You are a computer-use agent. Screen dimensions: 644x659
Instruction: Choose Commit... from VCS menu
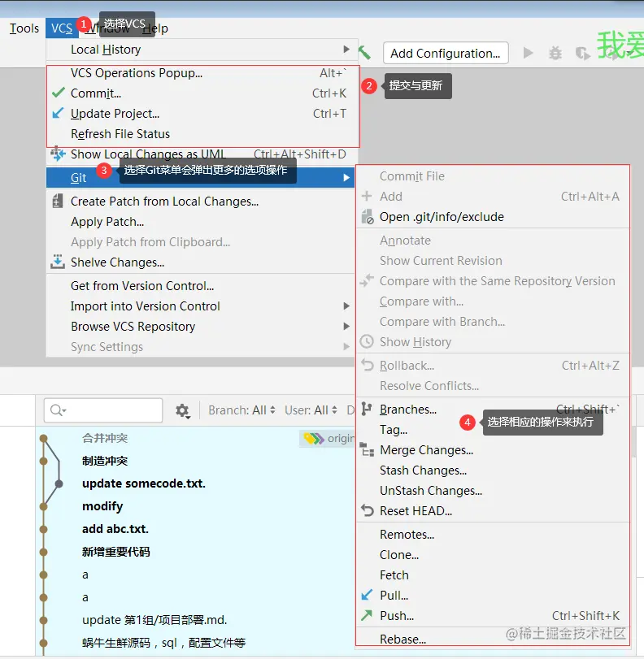click(202, 93)
